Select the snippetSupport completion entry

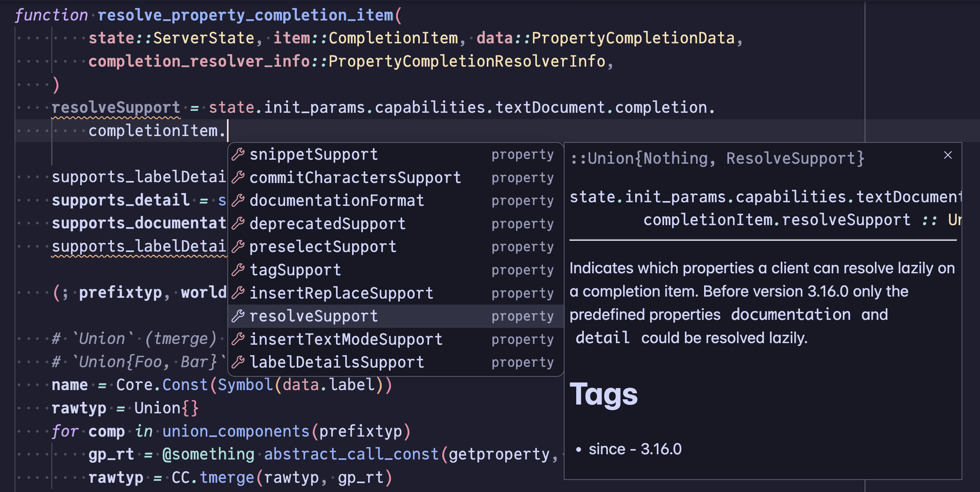(395, 155)
